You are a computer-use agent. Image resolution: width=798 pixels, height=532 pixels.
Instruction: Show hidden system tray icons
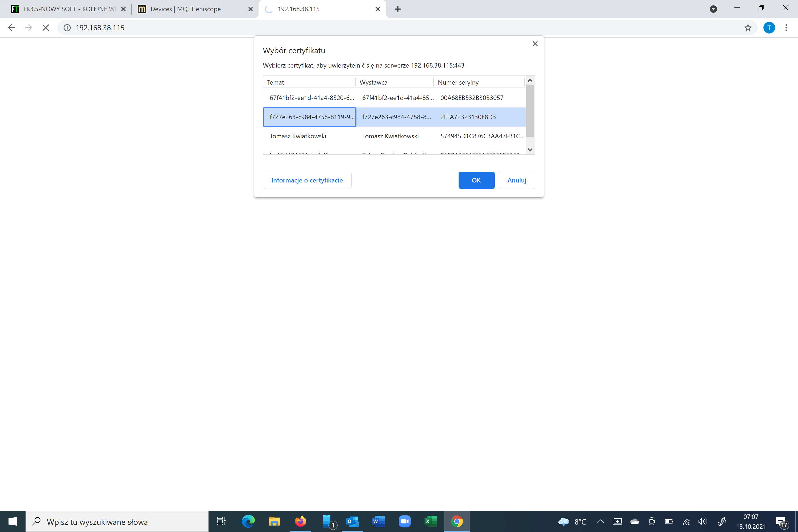click(x=600, y=521)
